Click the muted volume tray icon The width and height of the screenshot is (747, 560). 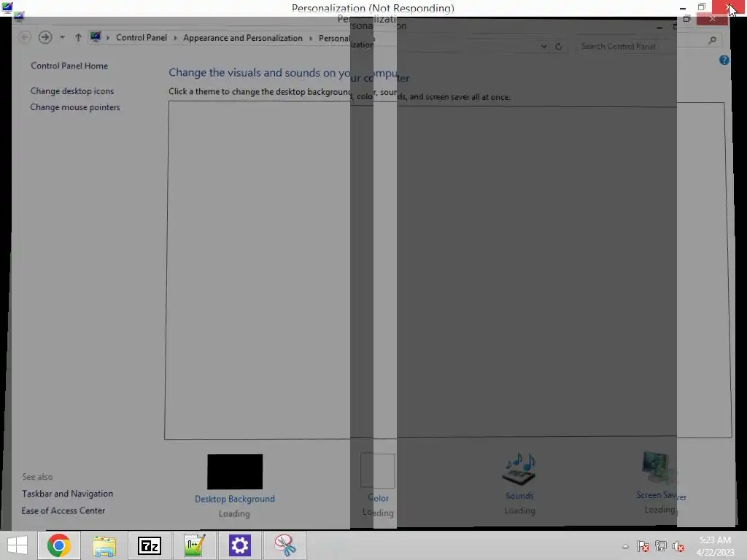678,547
